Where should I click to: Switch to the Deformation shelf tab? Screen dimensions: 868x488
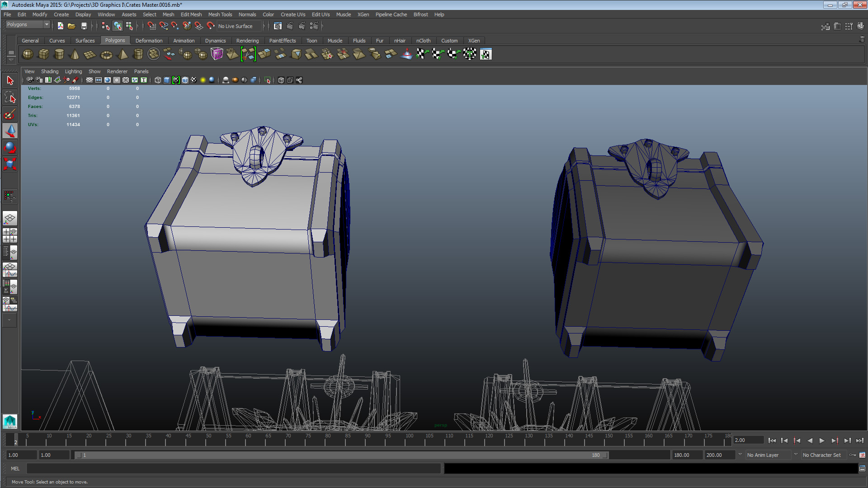149,41
